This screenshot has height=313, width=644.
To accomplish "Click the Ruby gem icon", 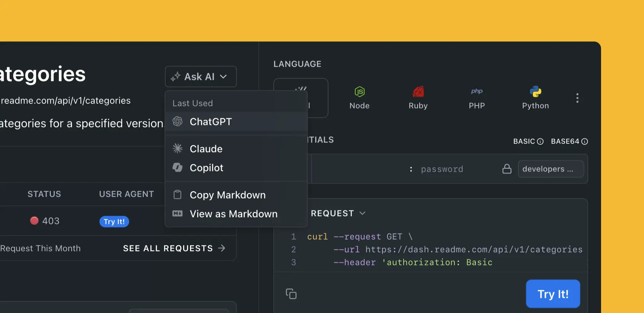I will [418, 92].
